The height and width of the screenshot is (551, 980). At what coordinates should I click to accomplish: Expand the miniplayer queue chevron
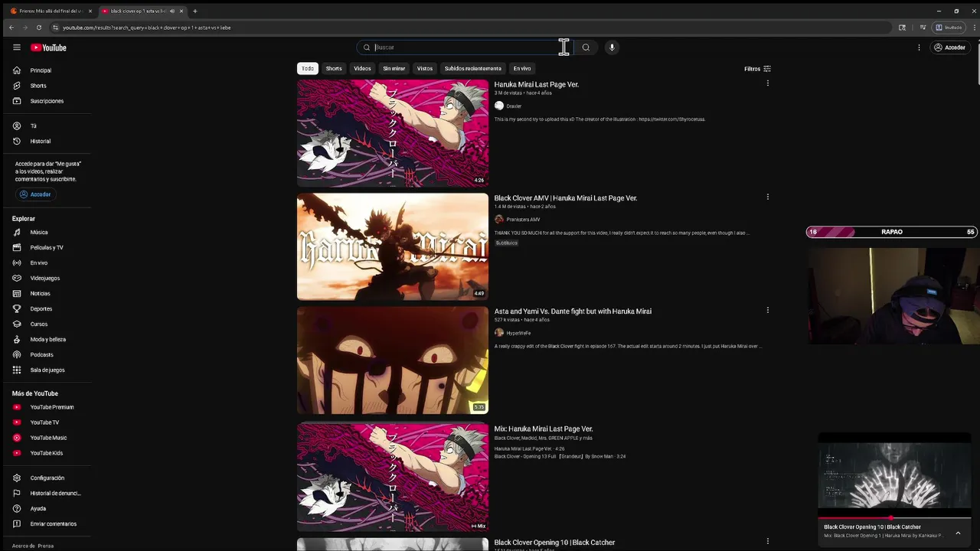point(958,533)
